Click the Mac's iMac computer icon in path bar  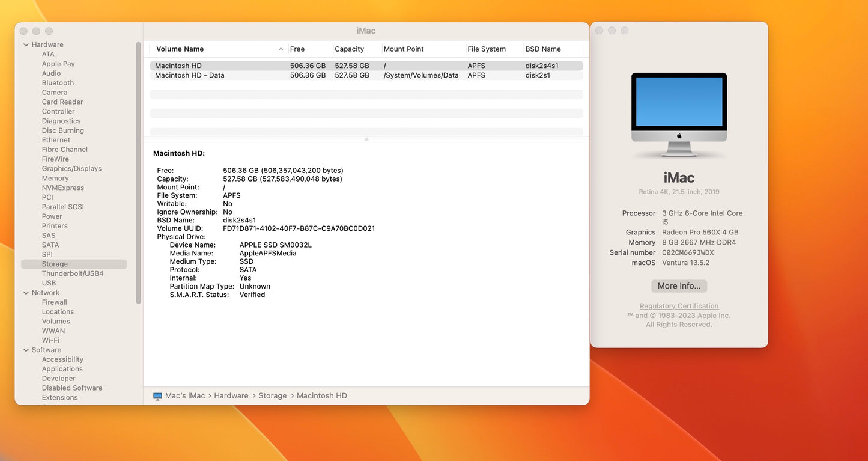click(157, 396)
